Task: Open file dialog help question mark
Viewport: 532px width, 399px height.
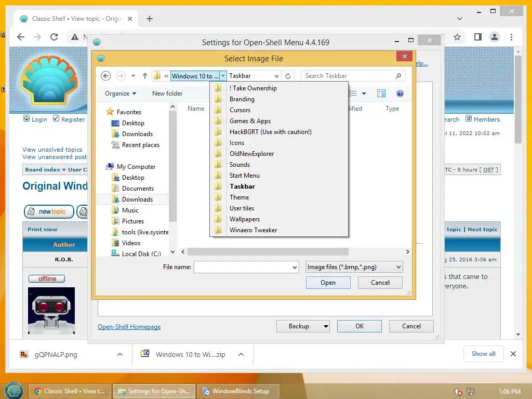Action: [x=400, y=94]
